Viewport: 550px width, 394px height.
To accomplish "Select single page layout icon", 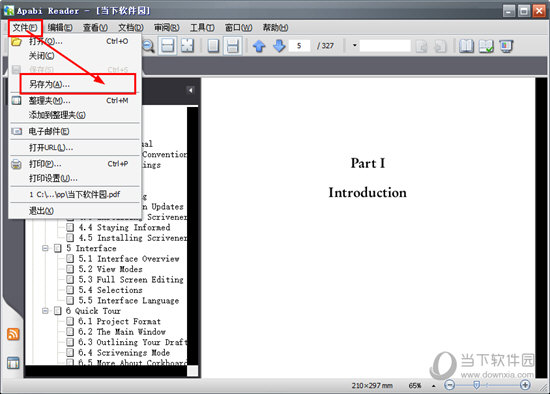I will tap(213, 46).
